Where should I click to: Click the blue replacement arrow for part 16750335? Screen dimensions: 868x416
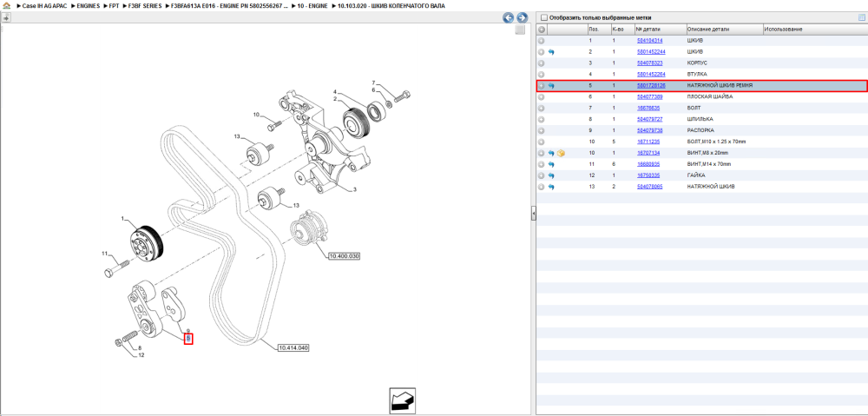pyautogui.click(x=551, y=175)
